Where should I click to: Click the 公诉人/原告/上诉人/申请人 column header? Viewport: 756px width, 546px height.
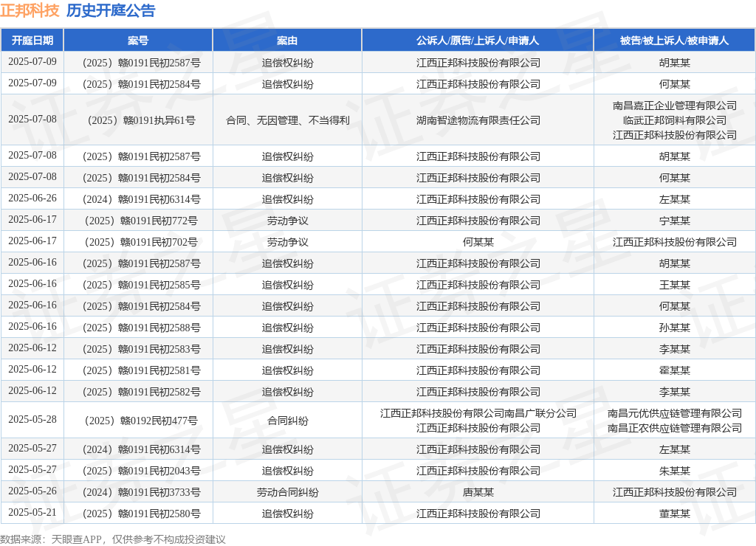pyautogui.click(x=478, y=41)
